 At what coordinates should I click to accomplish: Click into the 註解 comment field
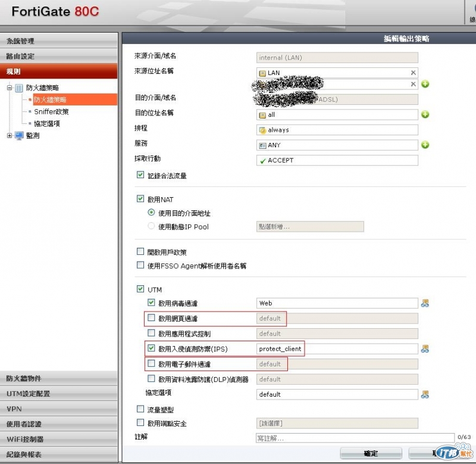[355, 438]
